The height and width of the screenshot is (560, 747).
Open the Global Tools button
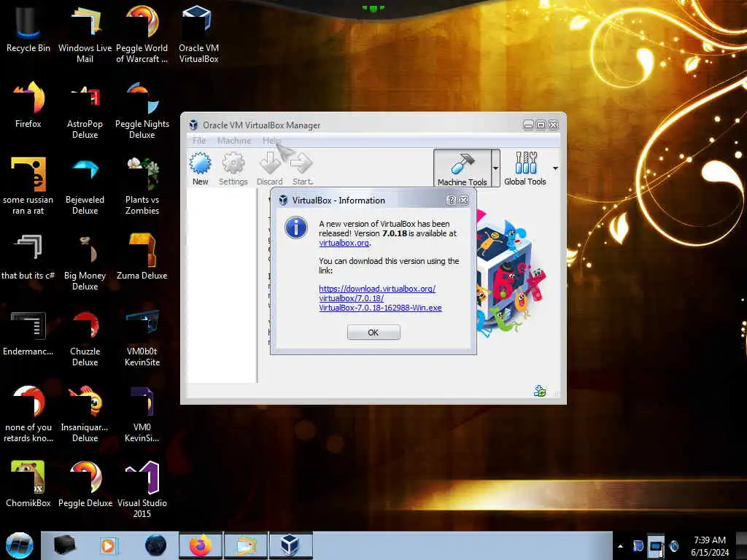pyautogui.click(x=525, y=168)
